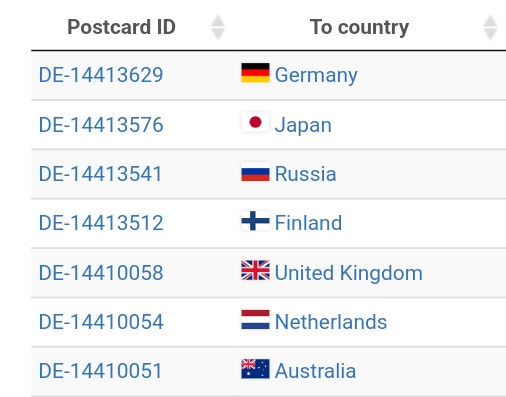Screen dimensions: 506x397
Task: Open postcard DE-14413541
Action: click(100, 174)
